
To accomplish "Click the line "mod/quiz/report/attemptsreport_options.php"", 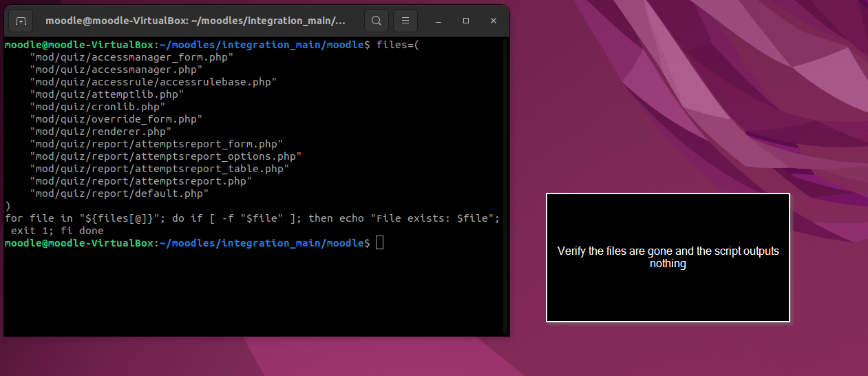I will click(x=165, y=156).
